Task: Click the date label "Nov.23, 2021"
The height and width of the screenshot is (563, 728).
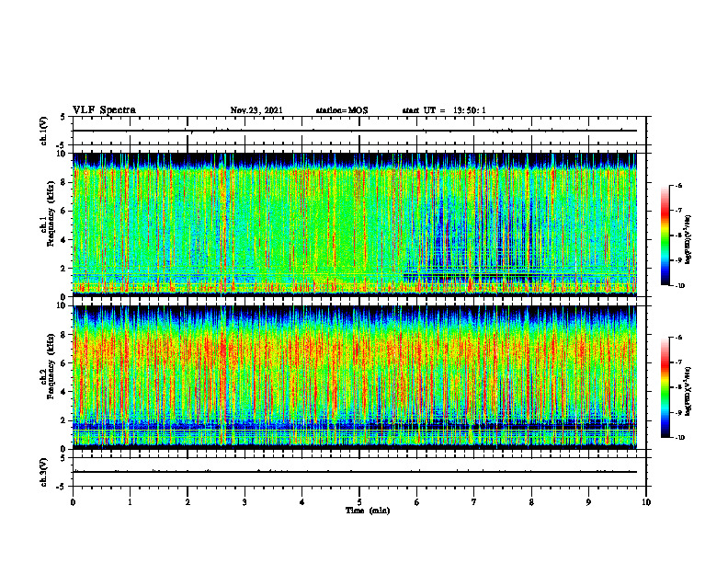Action: [x=256, y=110]
